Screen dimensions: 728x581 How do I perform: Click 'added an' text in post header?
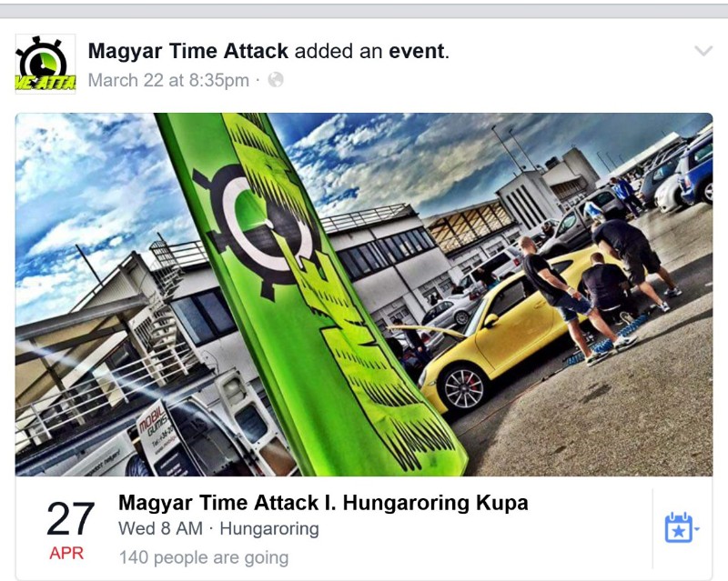(339, 51)
